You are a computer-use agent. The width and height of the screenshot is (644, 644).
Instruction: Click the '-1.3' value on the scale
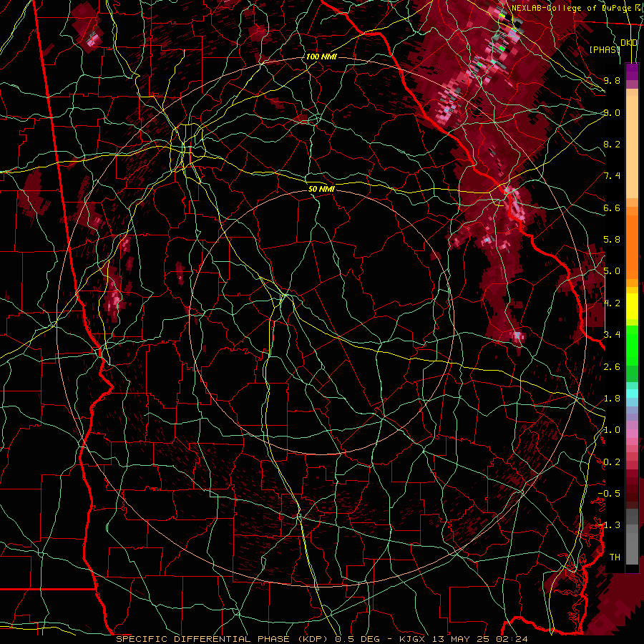(609, 525)
